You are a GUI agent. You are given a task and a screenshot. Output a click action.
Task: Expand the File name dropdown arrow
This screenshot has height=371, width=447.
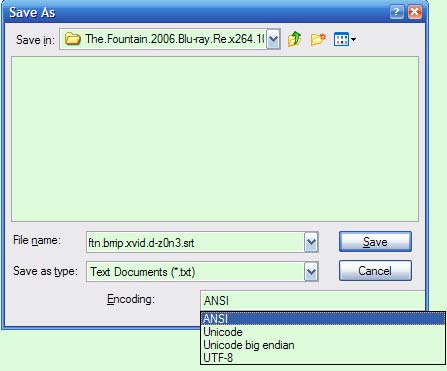pos(311,242)
